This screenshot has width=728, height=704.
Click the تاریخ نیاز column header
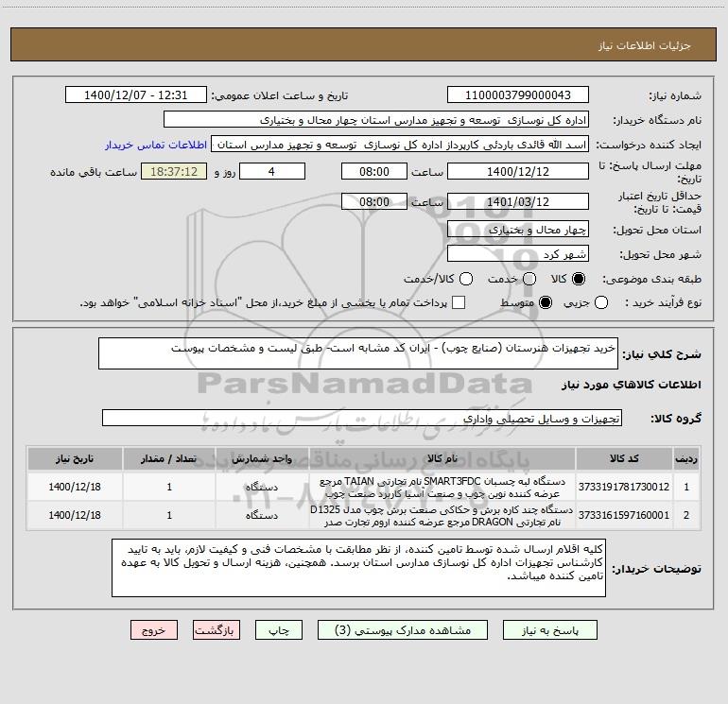coord(75,459)
